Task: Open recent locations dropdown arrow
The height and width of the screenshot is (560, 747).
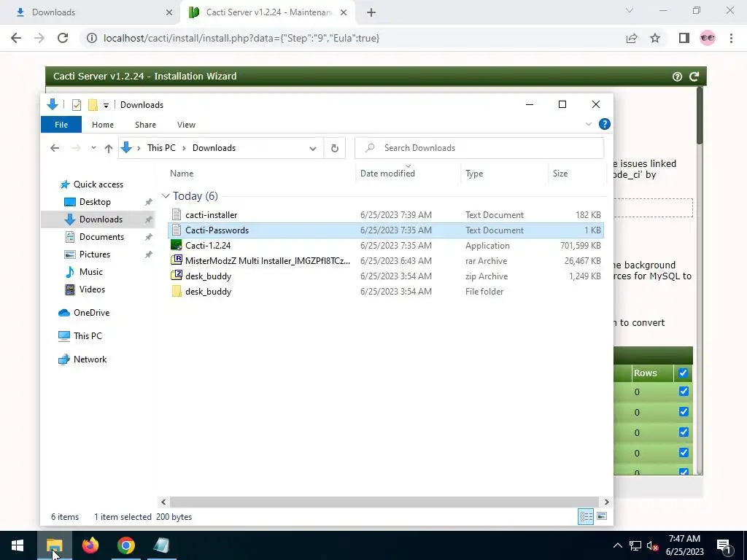Action: click(x=93, y=148)
